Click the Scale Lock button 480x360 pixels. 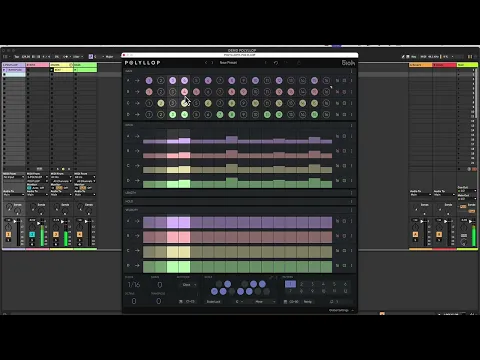[x=214, y=302]
